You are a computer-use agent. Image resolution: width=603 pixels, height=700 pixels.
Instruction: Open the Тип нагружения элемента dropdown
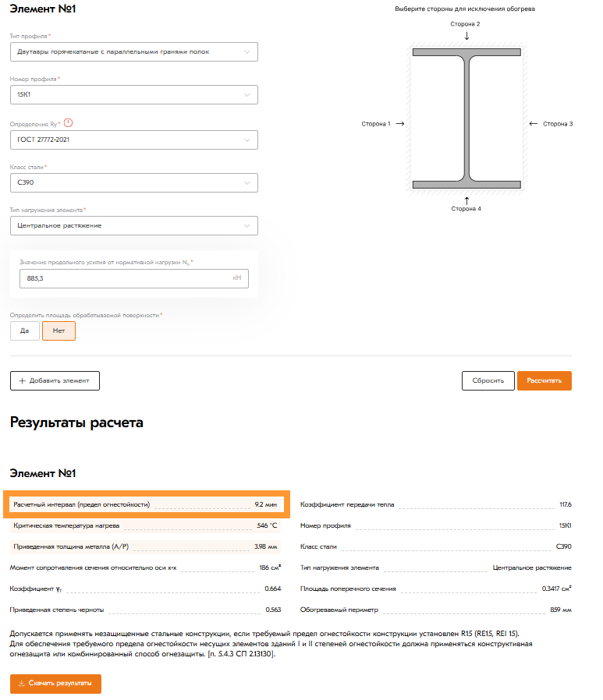(133, 225)
